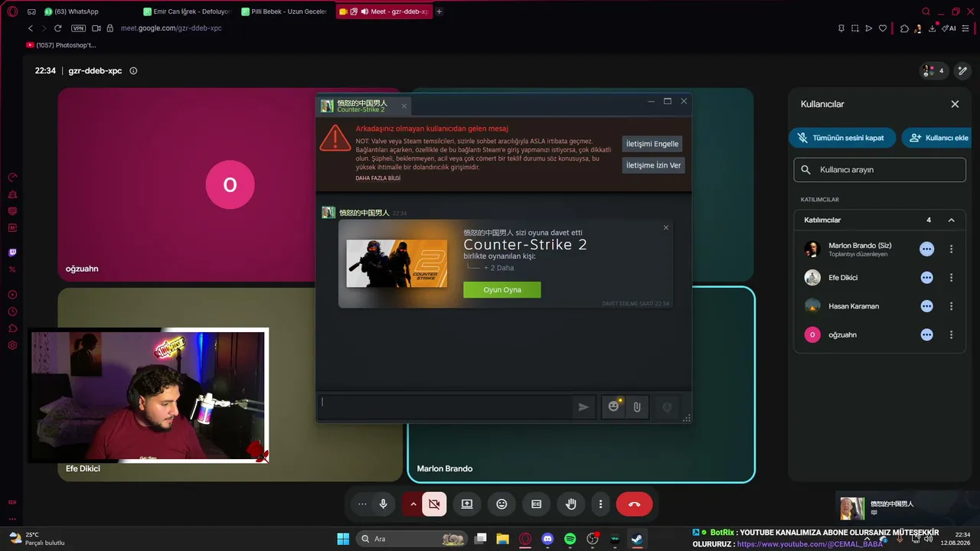Open Gemini pencil sparkle button in Meet
This screenshot has width=980, height=551.
pyautogui.click(x=962, y=70)
